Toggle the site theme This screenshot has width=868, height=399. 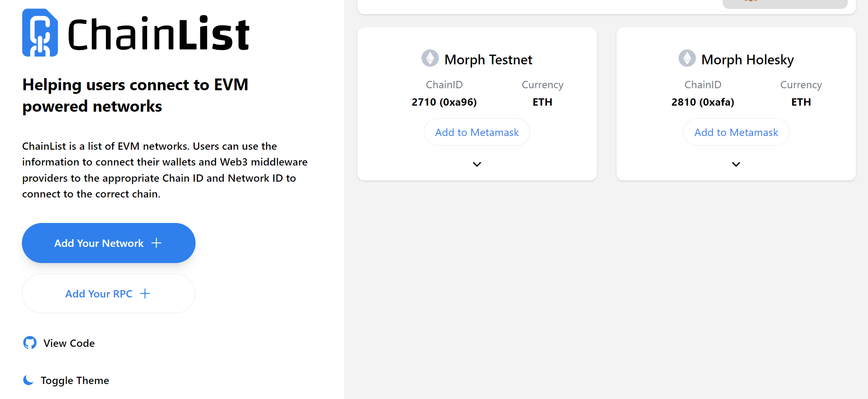74,380
